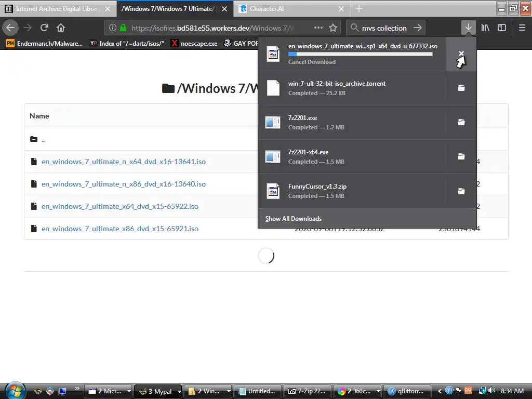Click Show All Downloads

(x=293, y=219)
